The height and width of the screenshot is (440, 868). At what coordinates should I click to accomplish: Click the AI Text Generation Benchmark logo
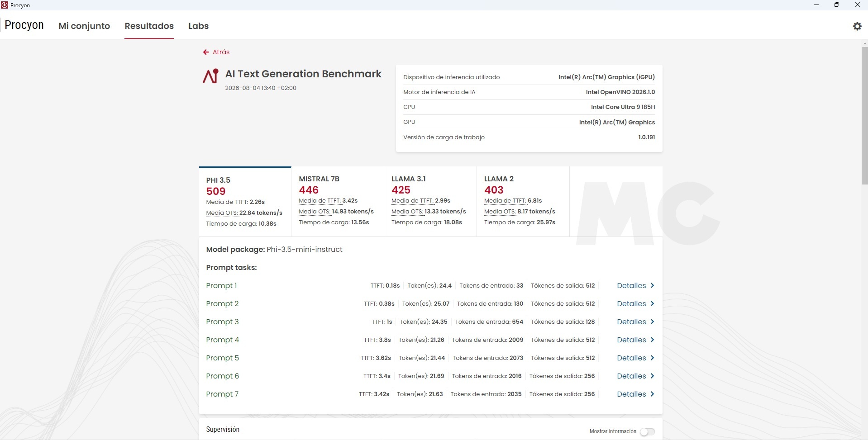tap(210, 76)
